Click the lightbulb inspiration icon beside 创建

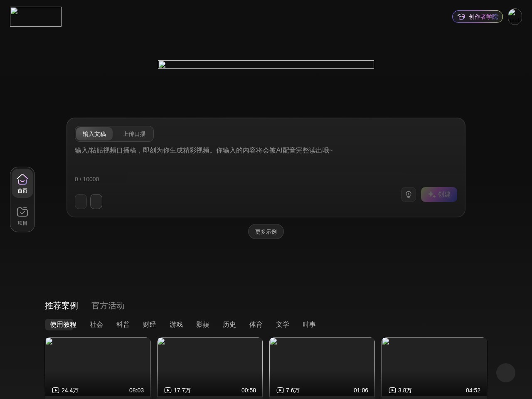coord(409,195)
